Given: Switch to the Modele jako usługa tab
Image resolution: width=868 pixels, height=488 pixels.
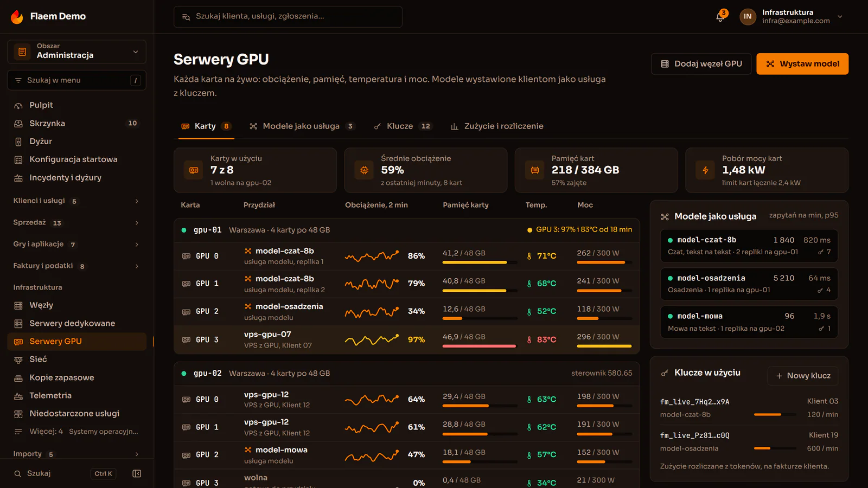Looking at the screenshot, I should click(x=302, y=126).
